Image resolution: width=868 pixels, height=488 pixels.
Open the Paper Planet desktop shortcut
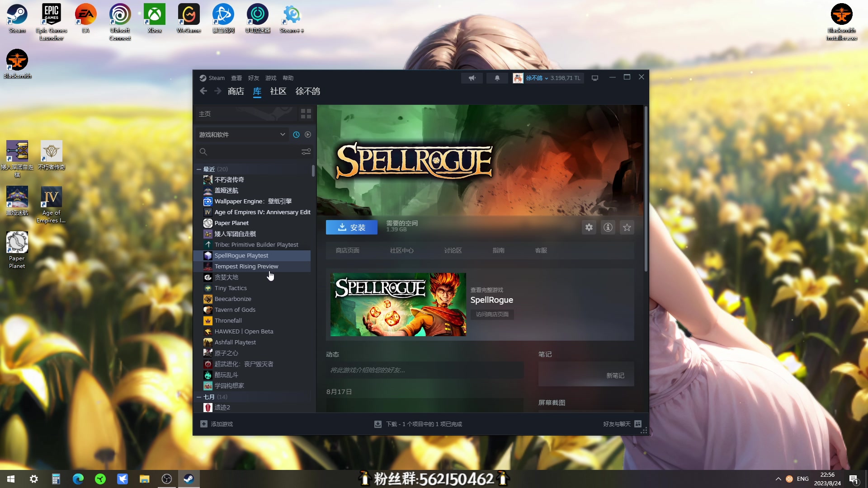tap(17, 250)
